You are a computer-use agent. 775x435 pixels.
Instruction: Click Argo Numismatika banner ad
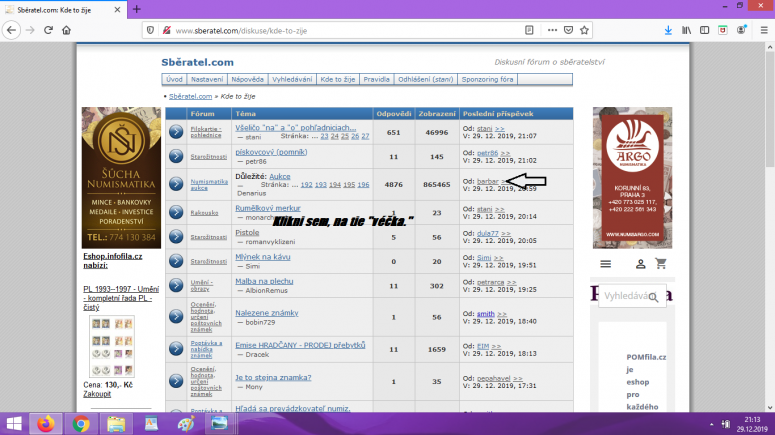632,177
